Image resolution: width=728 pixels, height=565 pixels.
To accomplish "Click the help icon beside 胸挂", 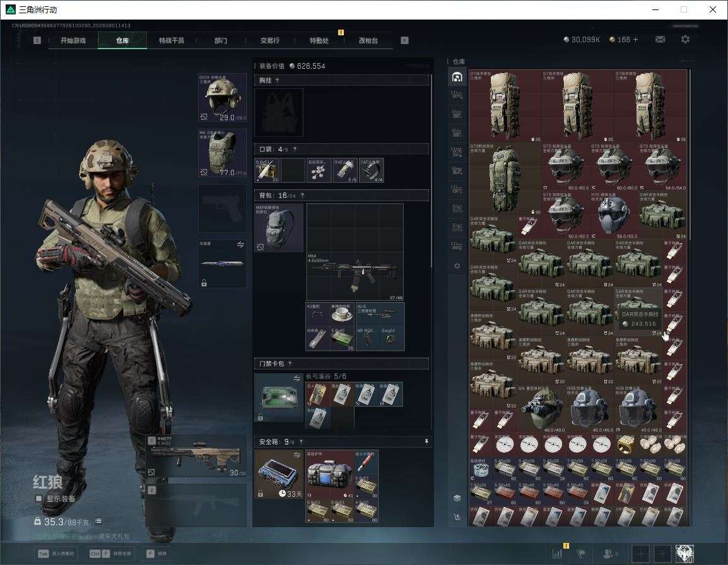I will [277, 80].
